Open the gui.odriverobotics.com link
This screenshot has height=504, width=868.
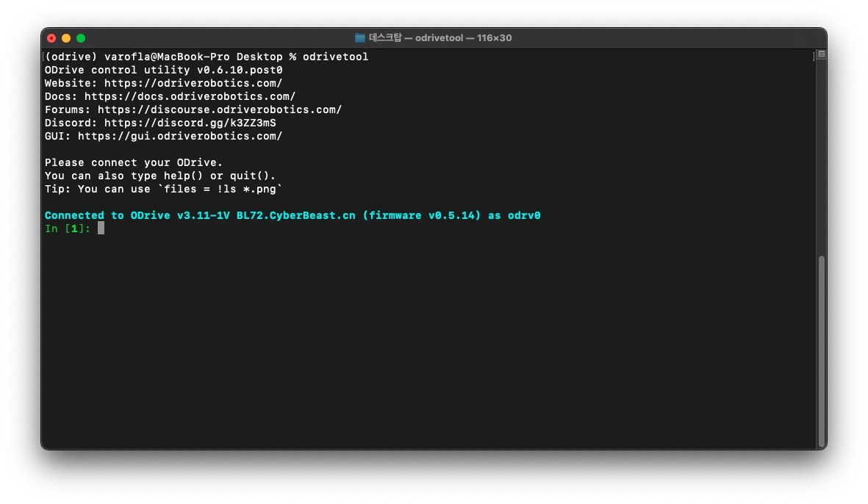pos(179,136)
